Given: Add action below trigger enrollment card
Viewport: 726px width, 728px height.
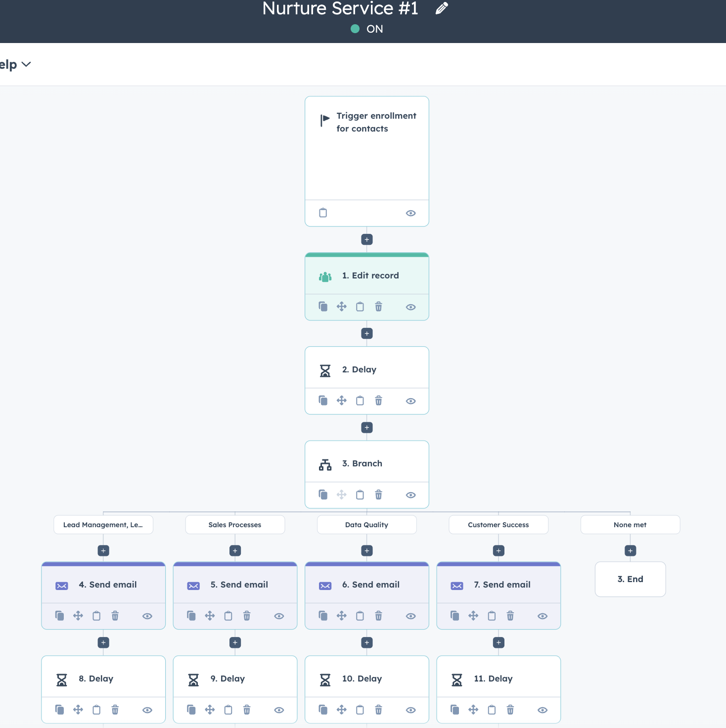Looking at the screenshot, I should point(367,239).
